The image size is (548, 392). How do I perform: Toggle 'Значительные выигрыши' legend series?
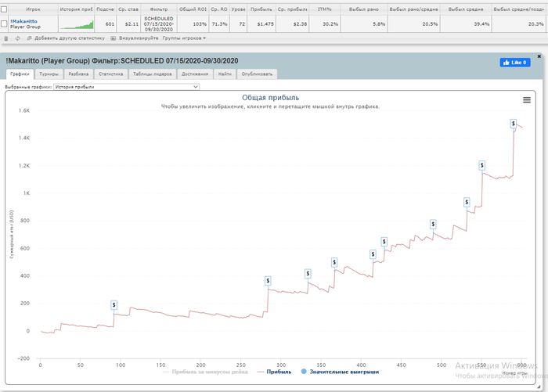pyautogui.click(x=340, y=372)
